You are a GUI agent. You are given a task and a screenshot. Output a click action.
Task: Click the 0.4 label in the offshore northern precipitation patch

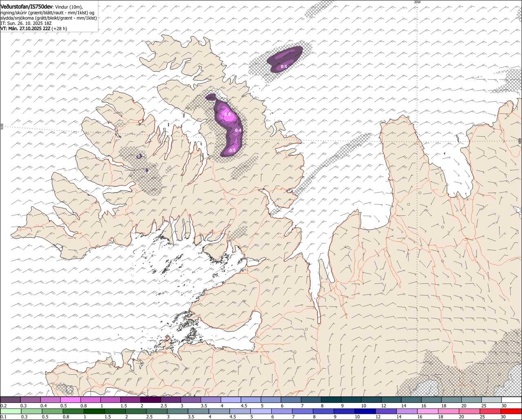(284, 66)
